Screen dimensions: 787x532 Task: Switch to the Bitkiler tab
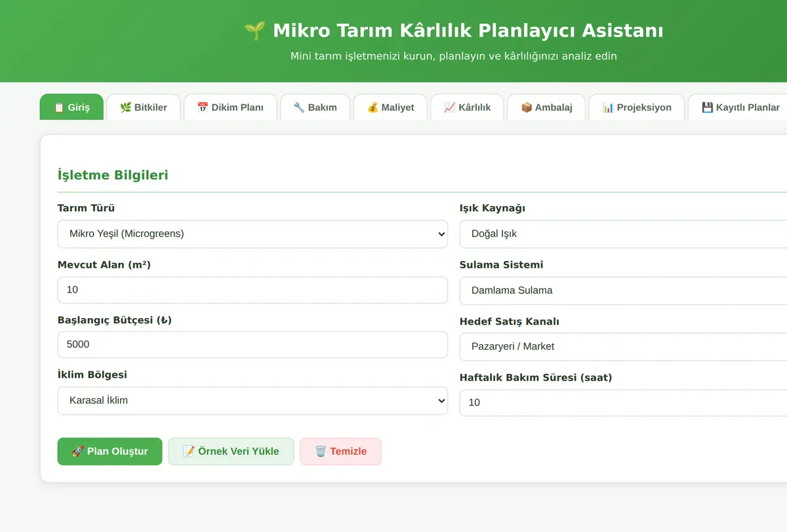(143, 107)
